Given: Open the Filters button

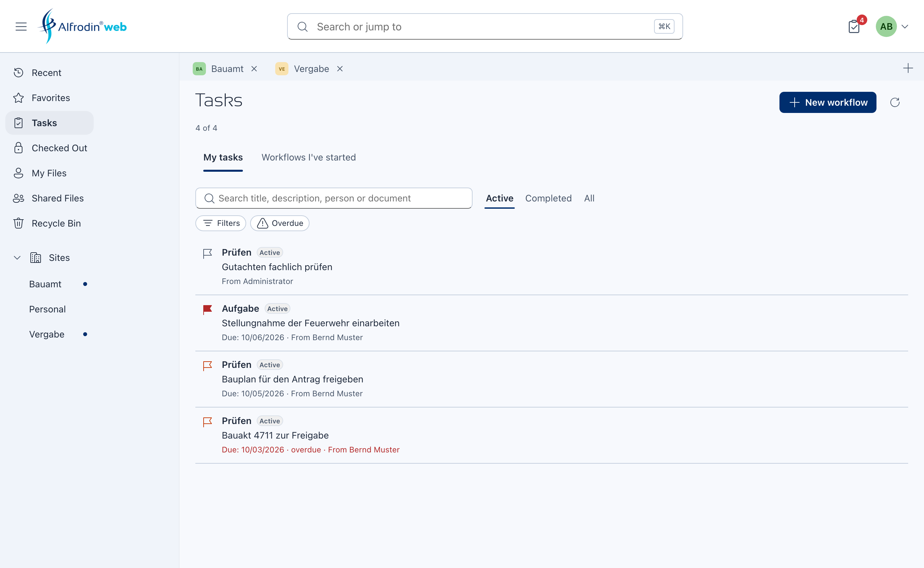Looking at the screenshot, I should coord(221,223).
